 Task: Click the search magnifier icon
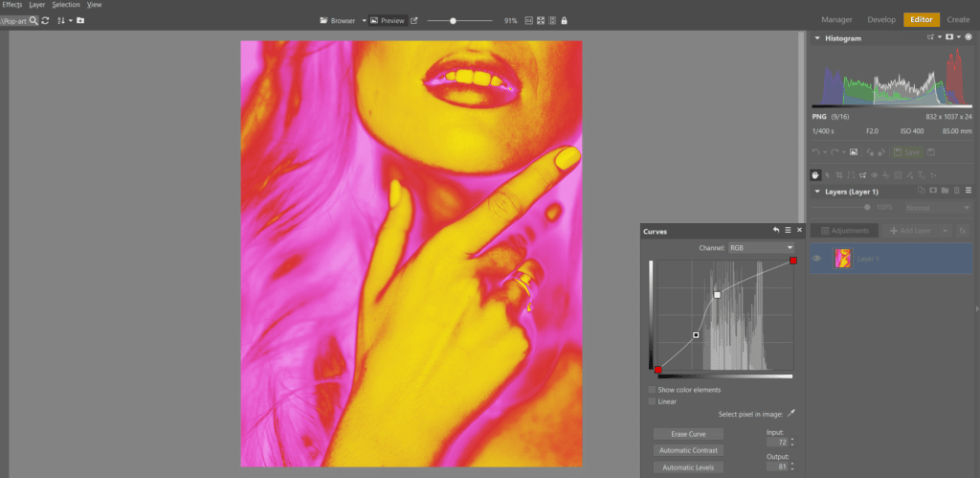point(33,20)
